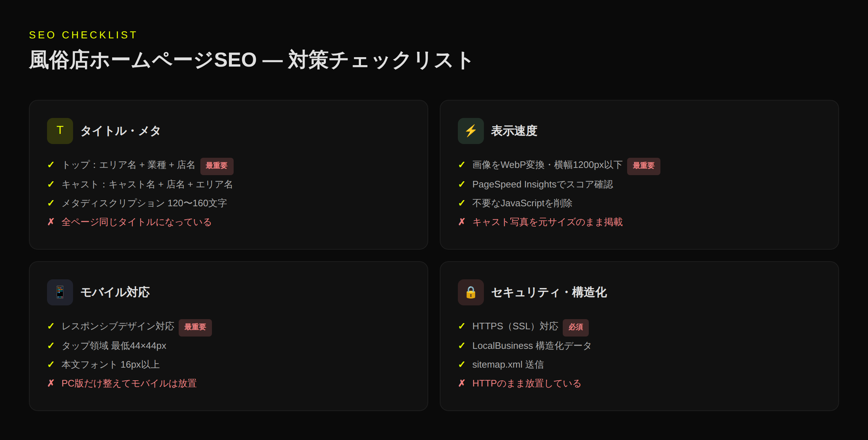This screenshot has height=440, width=868.
Task: Open the モバイル対応 section heading
Action: pyautogui.click(x=116, y=292)
